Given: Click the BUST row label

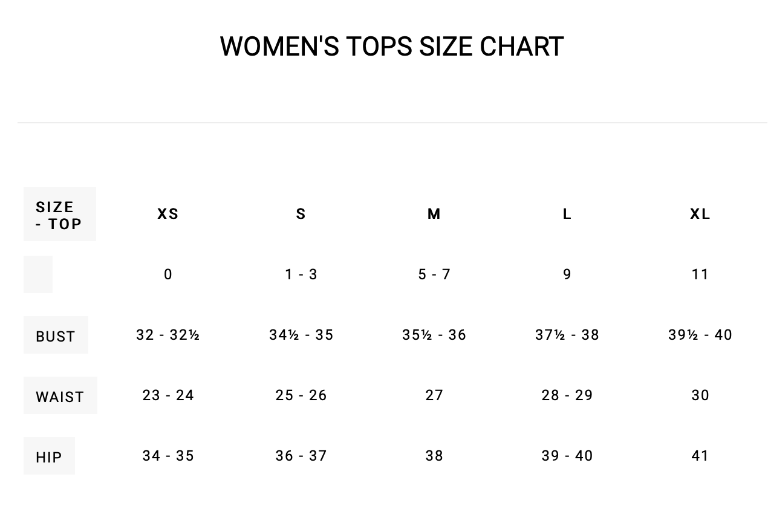Looking at the screenshot, I should (x=56, y=336).
